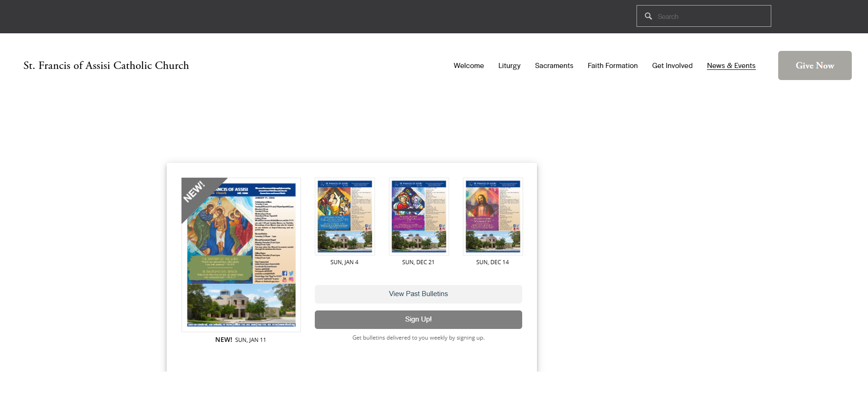Viewport: 868px width, 415px height.
Task: Open the Get Involved menu
Action: tap(672, 66)
